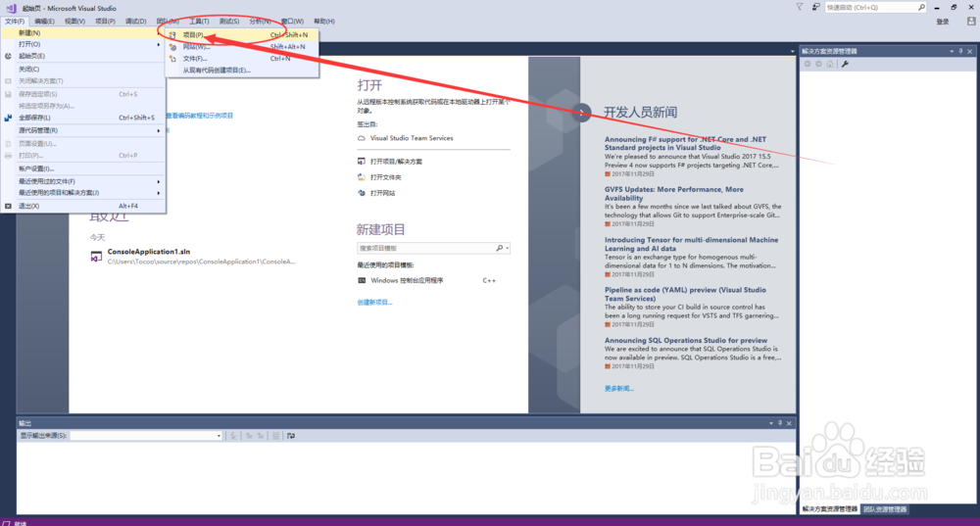Expand the 源代码管理(R) submenu
Viewport: 980px width, 526px height.
[x=159, y=130]
